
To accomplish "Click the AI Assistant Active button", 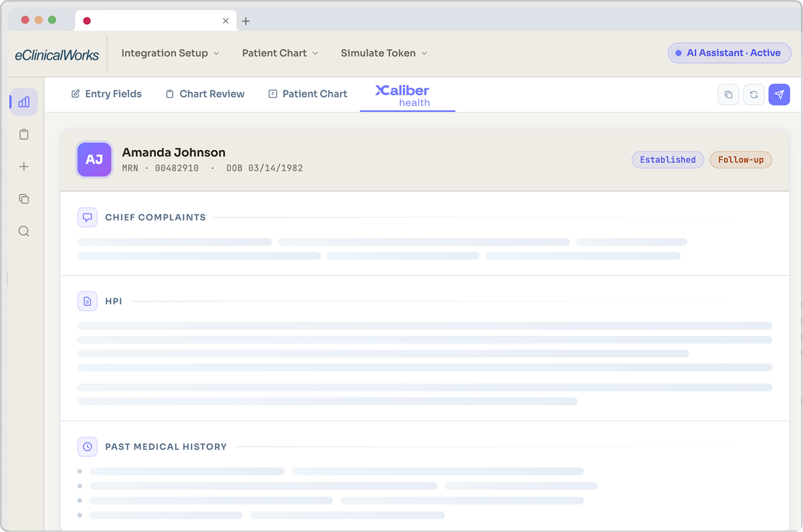I will point(729,53).
